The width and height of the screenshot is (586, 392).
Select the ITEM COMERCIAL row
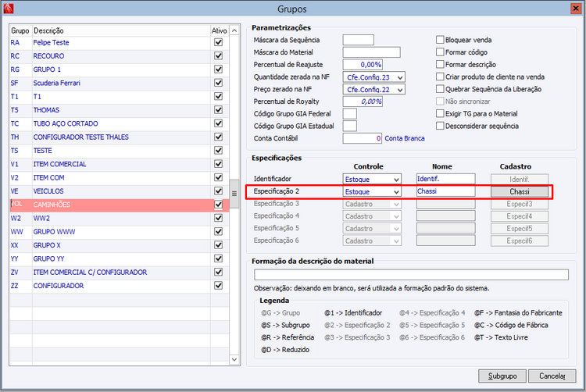tap(120, 164)
